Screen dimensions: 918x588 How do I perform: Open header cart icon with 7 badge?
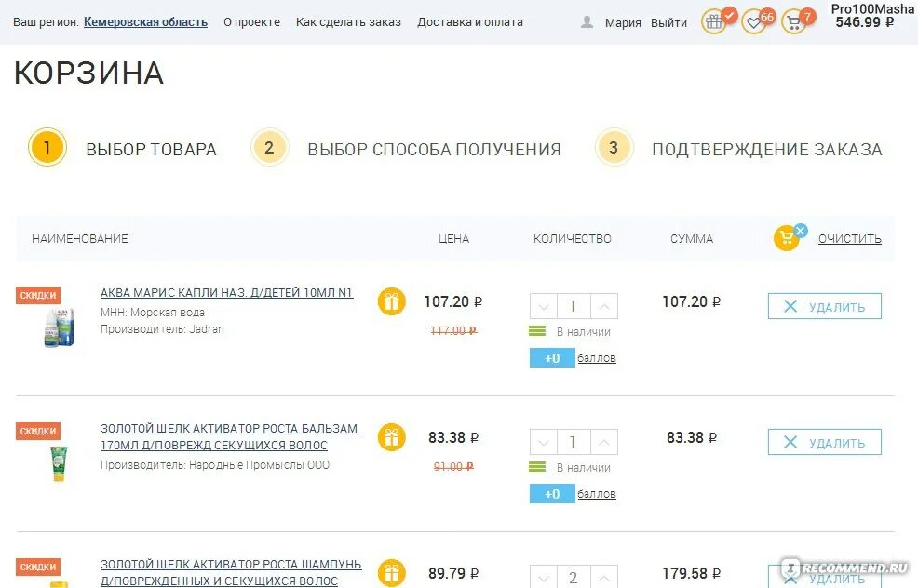(794, 23)
